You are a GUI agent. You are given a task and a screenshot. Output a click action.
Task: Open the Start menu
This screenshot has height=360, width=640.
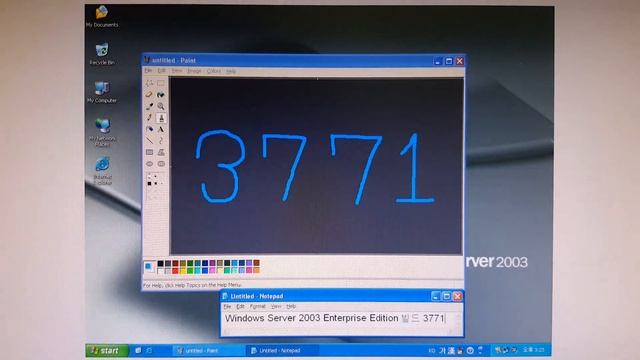(107, 351)
